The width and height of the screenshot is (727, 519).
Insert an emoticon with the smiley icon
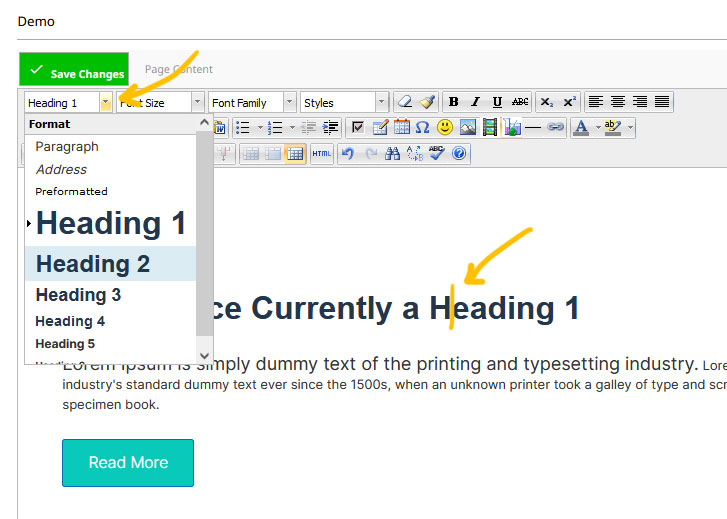(445, 128)
